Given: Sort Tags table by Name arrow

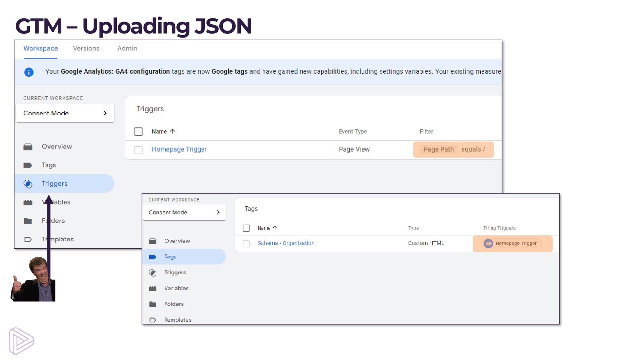Looking at the screenshot, I should [275, 228].
